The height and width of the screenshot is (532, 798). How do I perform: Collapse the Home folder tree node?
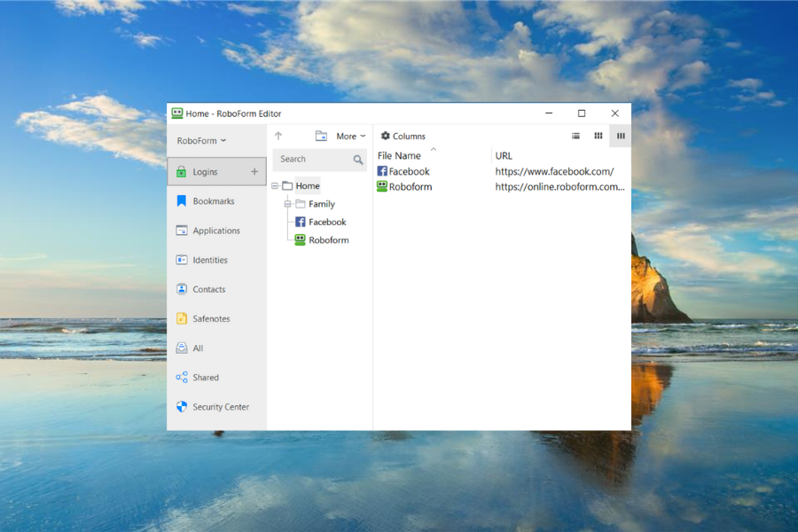(x=275, y=186)
